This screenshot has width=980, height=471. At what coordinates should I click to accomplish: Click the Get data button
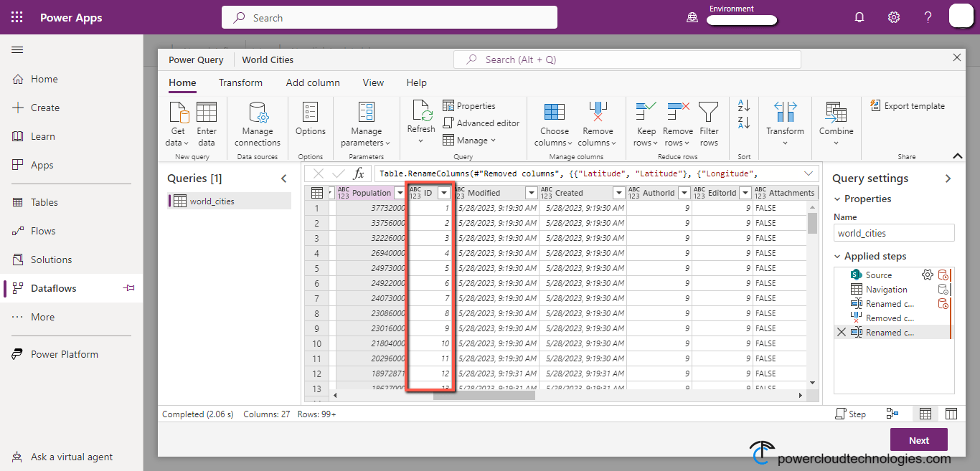click(179, 124)
